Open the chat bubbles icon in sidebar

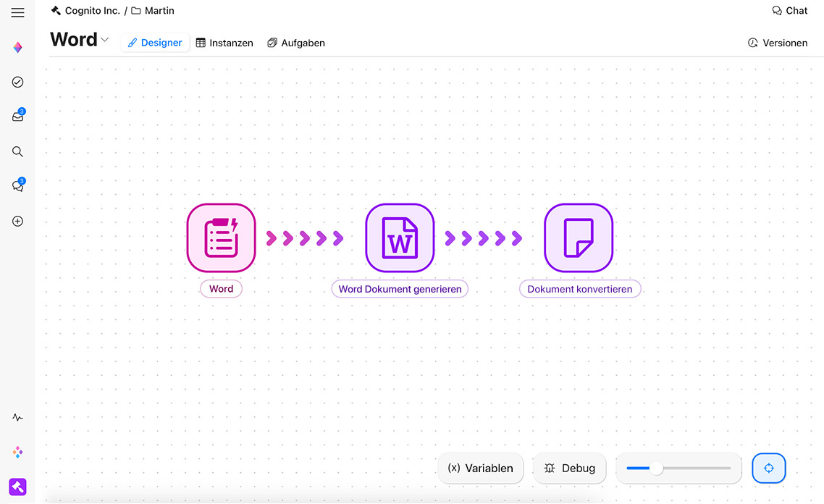point(18,186)
